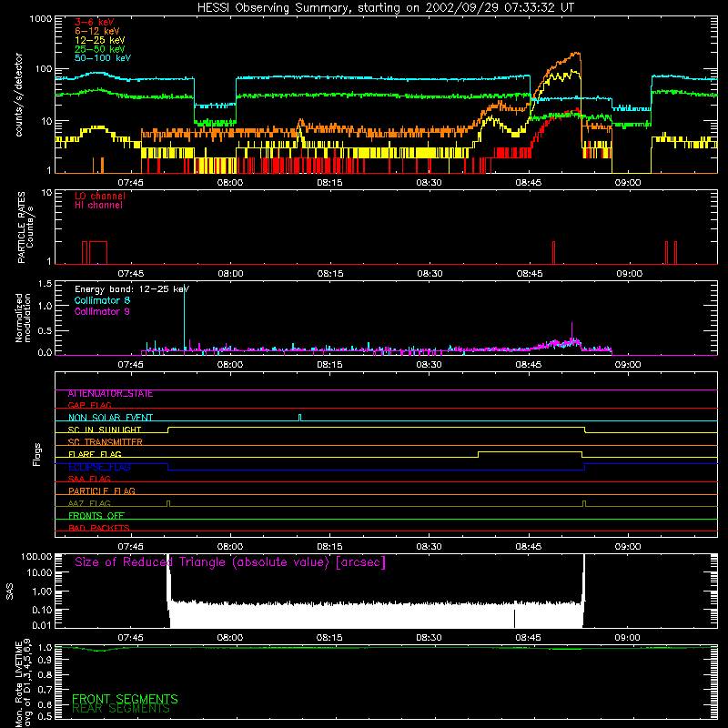Select the 50-100 keV legend label
Image resolution: width=728 pixels, height=728 pixels.
tap(103, 58)
